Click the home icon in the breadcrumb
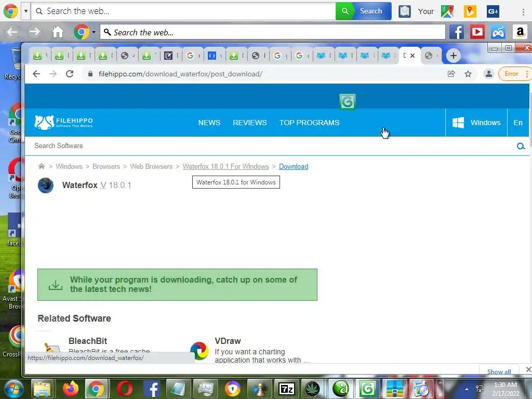 (x=42, y=166)
